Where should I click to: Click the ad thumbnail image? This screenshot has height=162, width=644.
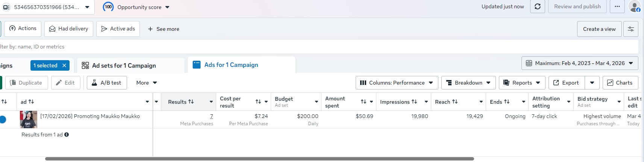(x=29, y=120)
